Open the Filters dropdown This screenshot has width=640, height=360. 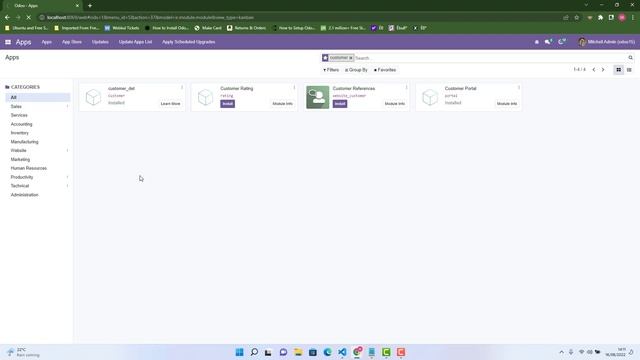[x=331, y=70]
